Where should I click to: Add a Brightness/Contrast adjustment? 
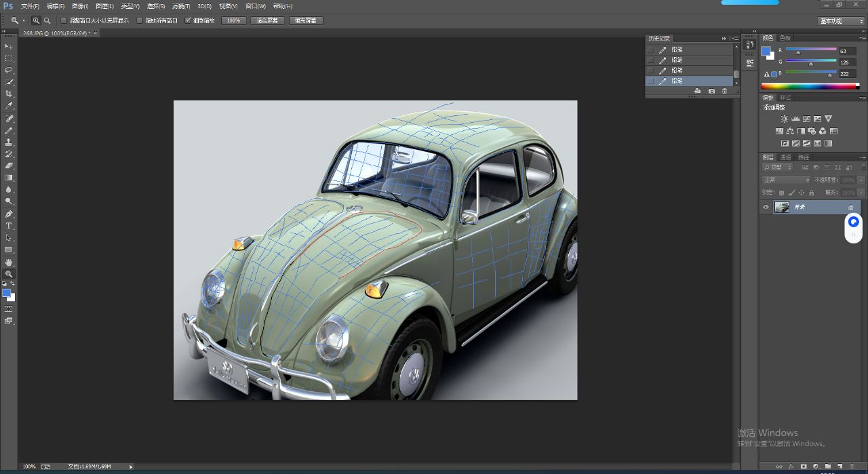(785, 119)
